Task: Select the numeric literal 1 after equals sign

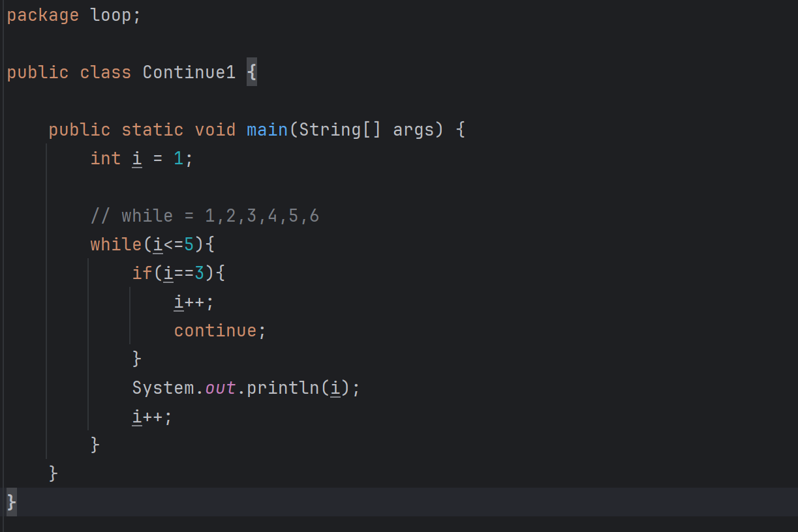Action: (x=179, y=158)
